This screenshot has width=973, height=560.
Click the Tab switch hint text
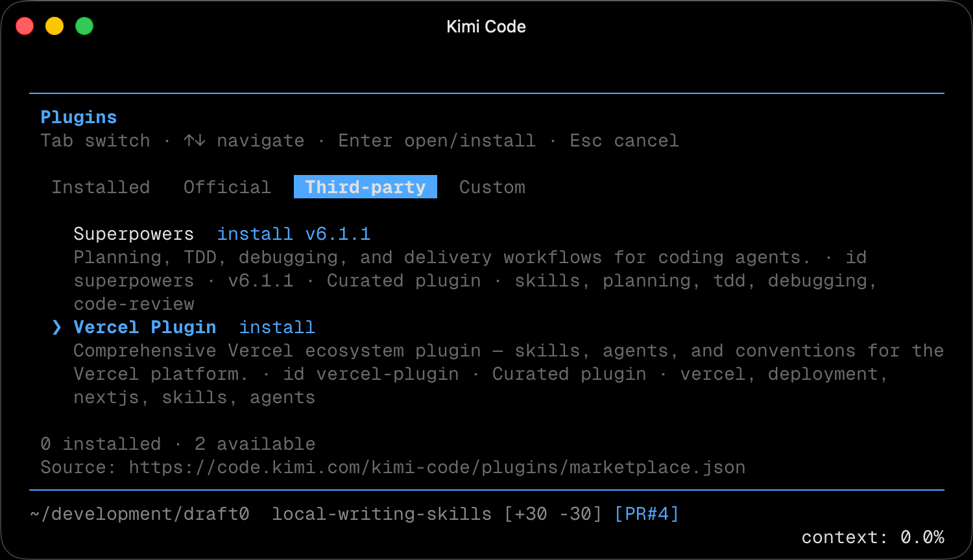95,141
